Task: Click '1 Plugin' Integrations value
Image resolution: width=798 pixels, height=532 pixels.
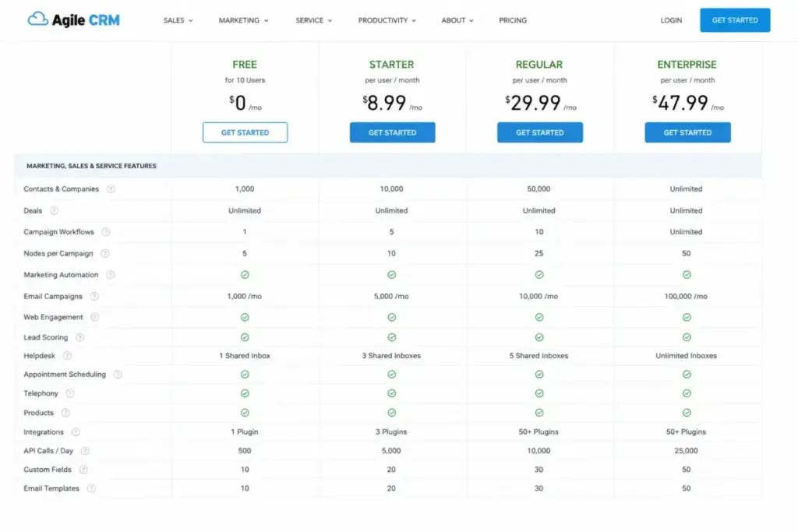Action: click(x=244, y=432)
